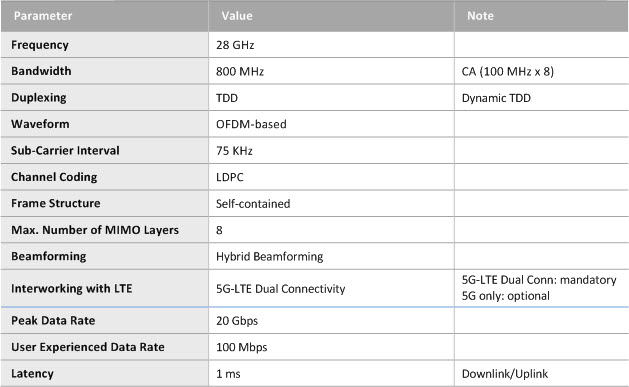This screenshot has width=629, height=387.
Task: Select the LDPC channel coding value
Action: pyautogui.click(x=229, y=177)
